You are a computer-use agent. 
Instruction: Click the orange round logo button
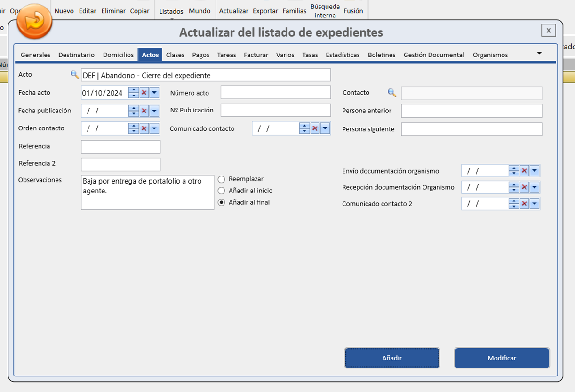pyautogui.click(x=34, y=22)
